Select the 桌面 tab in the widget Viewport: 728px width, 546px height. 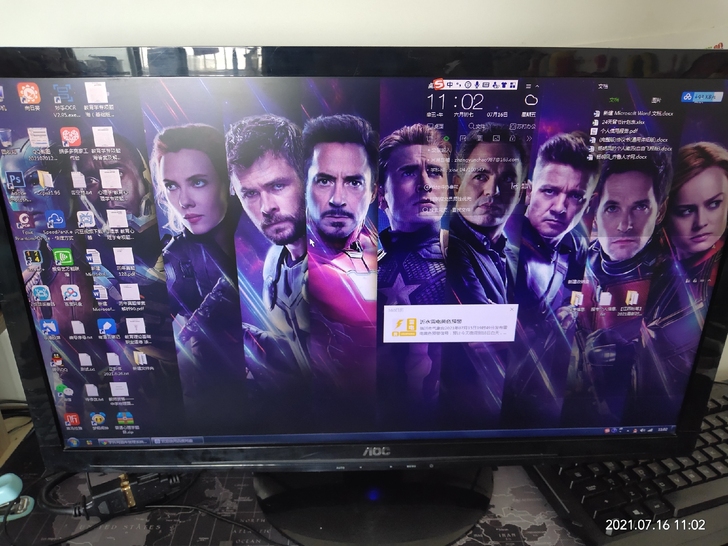point(436,126)
